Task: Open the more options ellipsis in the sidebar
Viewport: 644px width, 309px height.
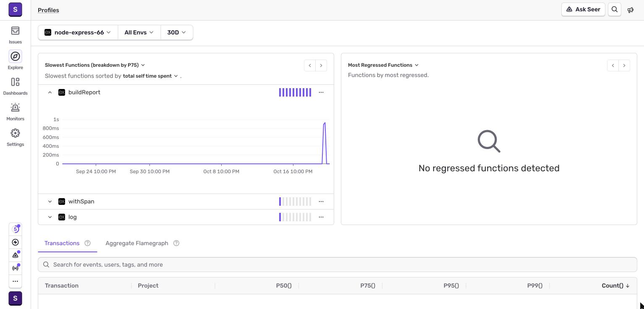Action: pos(15,281)
